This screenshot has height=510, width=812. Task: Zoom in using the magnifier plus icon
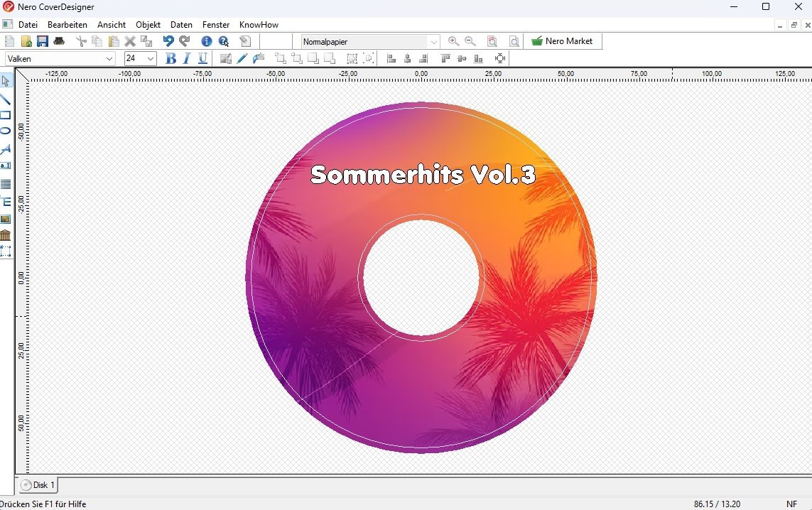[453, 41]
